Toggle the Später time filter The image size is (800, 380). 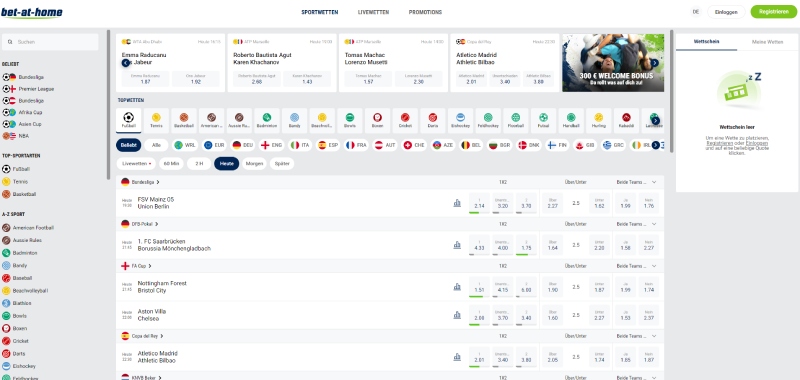pyautogui.click(x=282, y=164)
